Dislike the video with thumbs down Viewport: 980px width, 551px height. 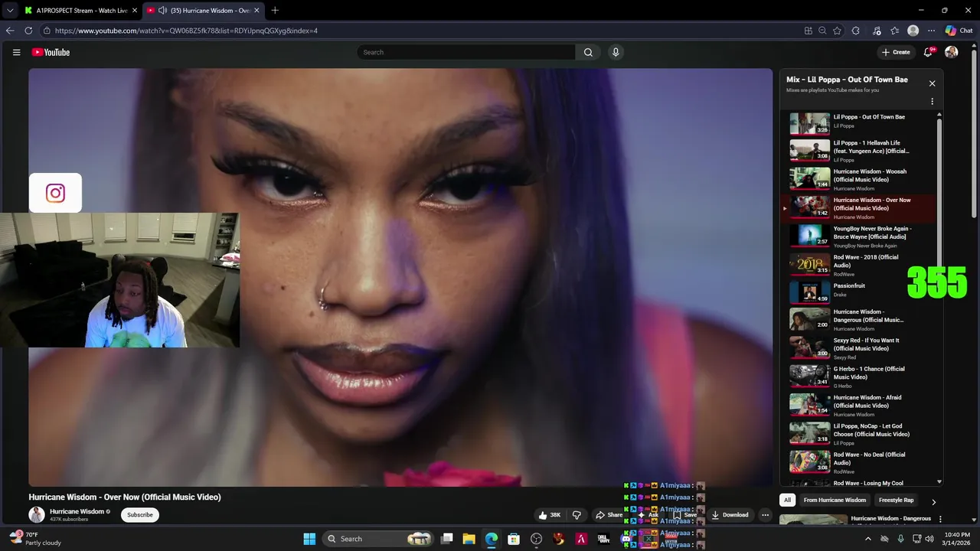[577, 515]
